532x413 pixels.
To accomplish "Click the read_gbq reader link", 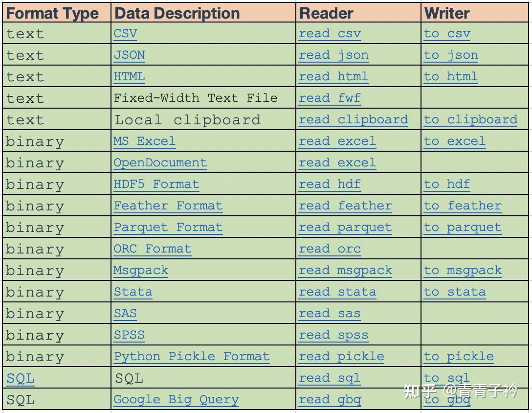I will click(x=330, y=400).
